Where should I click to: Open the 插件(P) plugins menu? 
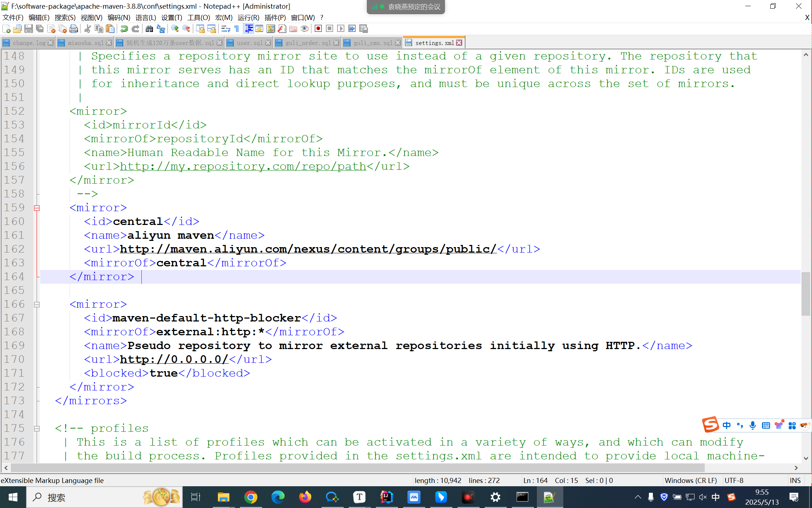click(275, 17)
